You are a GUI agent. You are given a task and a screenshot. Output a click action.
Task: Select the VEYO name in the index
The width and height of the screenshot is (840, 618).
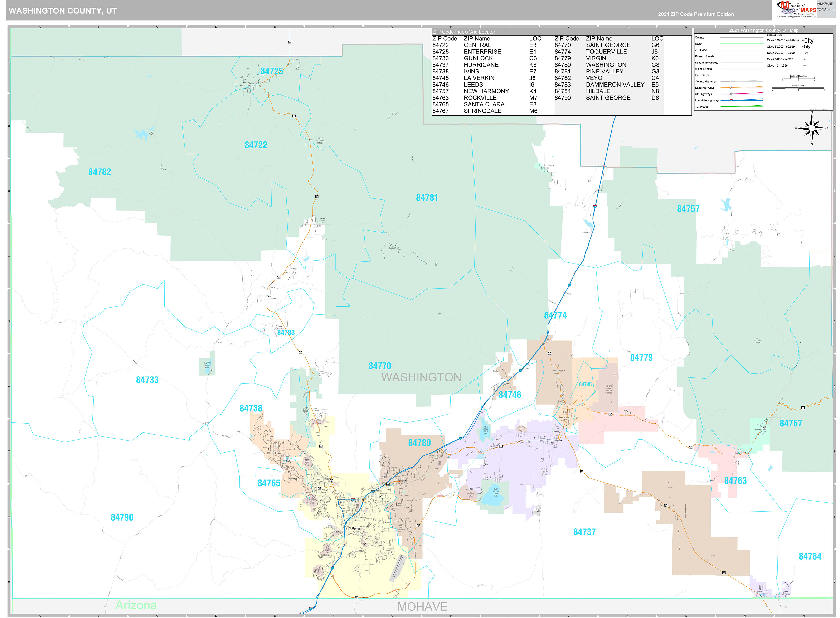(594, 78)
